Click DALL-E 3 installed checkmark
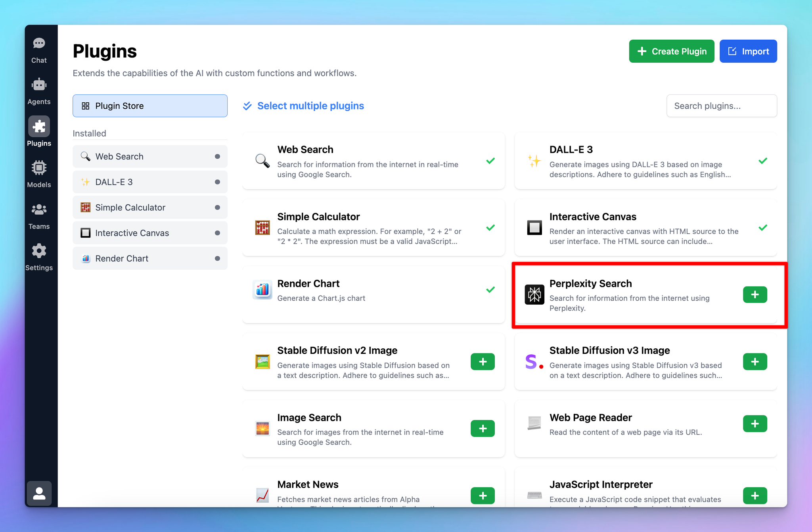 (763, 161)
